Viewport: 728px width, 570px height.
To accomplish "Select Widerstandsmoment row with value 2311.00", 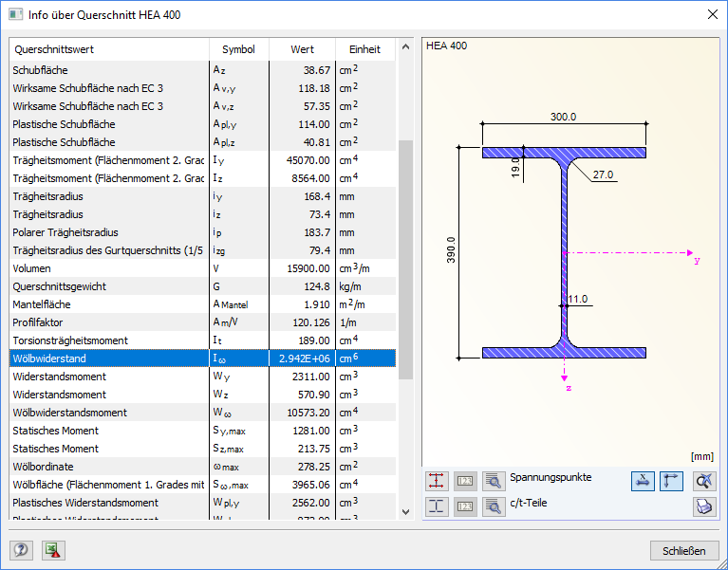I will point(202,377).
